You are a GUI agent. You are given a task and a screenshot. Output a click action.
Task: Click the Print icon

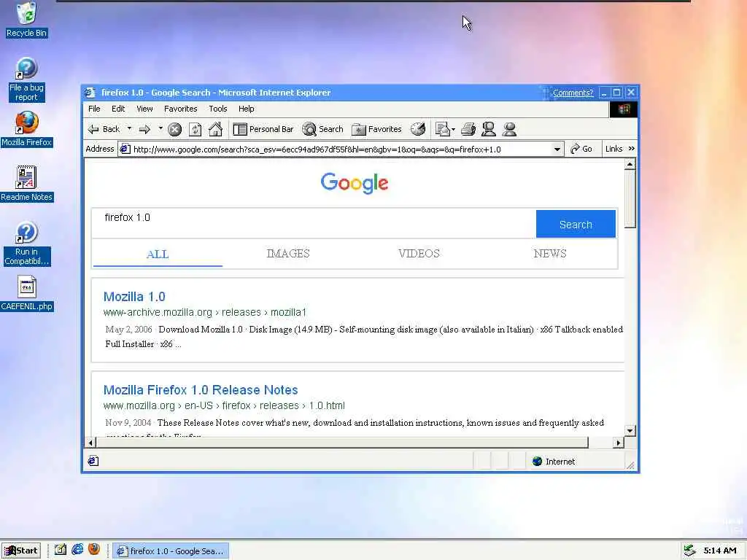[468, 129]
